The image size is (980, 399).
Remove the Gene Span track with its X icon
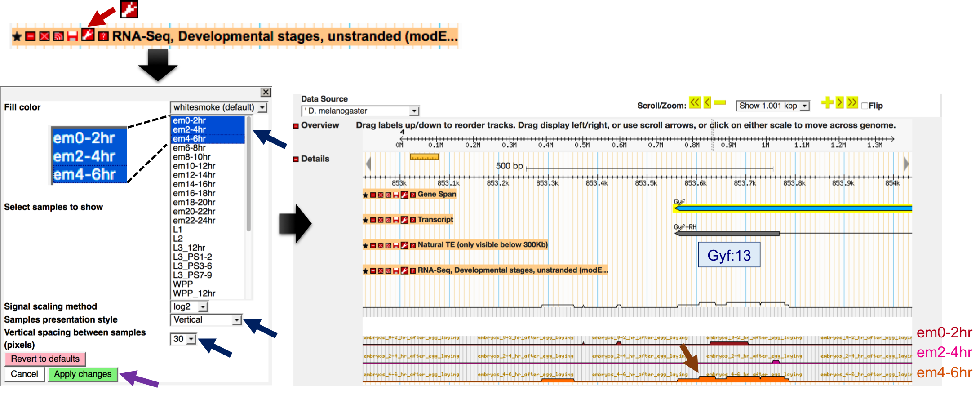(x=381, y=195)
